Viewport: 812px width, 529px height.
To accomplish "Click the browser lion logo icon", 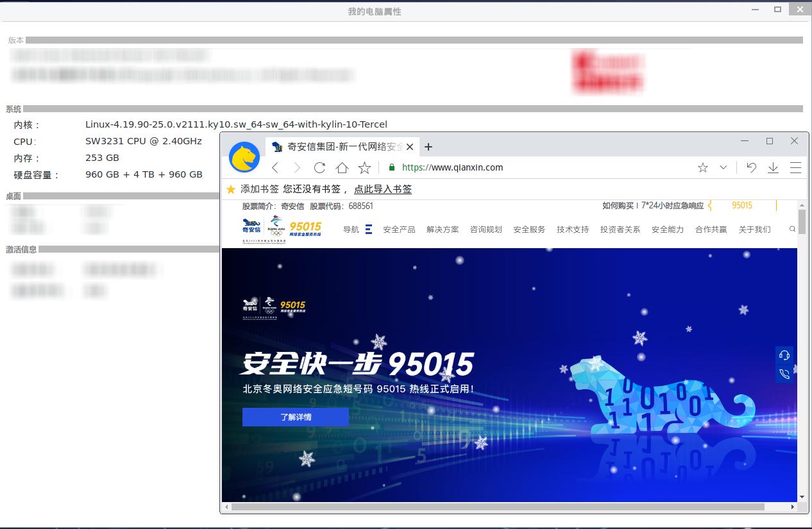I will coord(244,157).
